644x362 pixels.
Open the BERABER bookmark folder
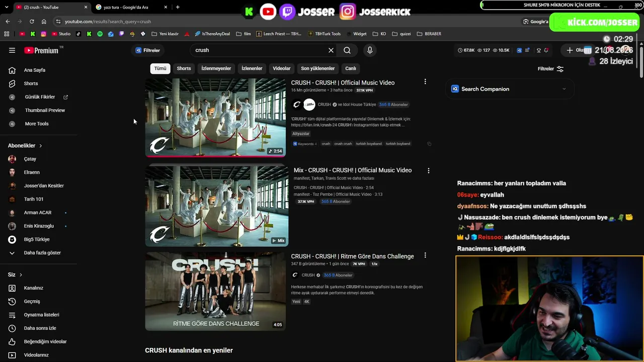pyautogui.click(x=429, y=34)
